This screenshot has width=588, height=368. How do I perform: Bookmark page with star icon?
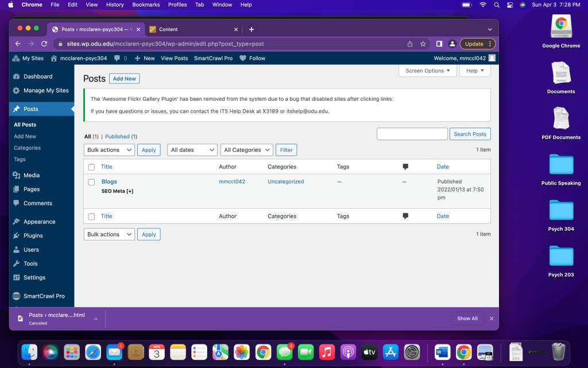[x=423, y=44]
